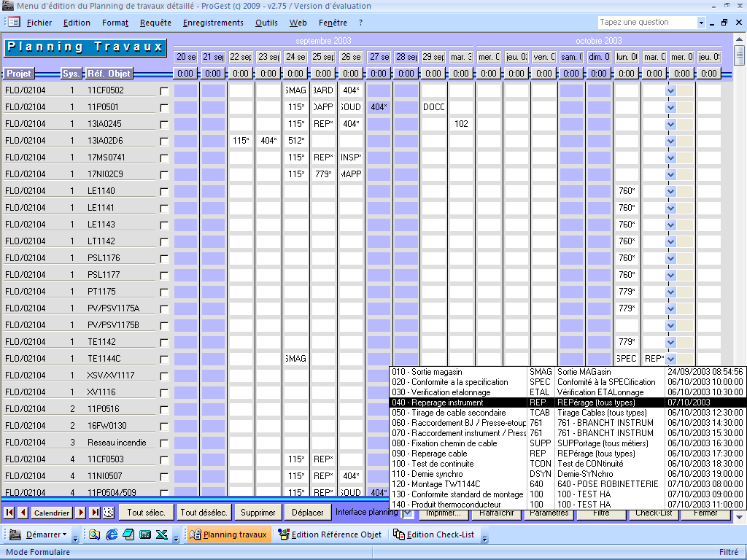
Task: Click the Réf. Objet column header
Action: pyautogui.click(x=109, y=74)
